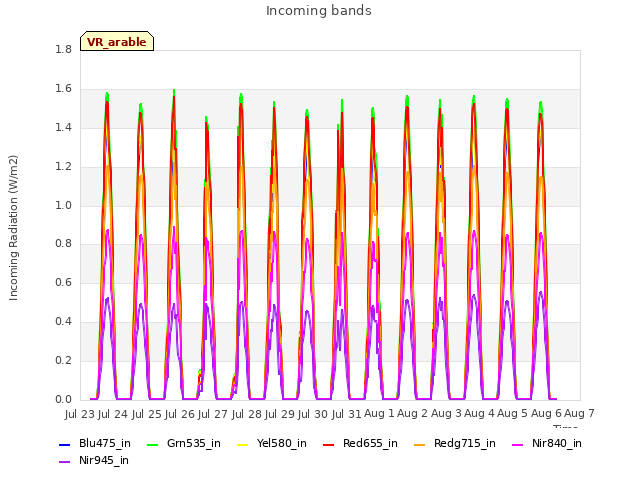Click the Jul 27 x-axis tick label

coord(213,414)
